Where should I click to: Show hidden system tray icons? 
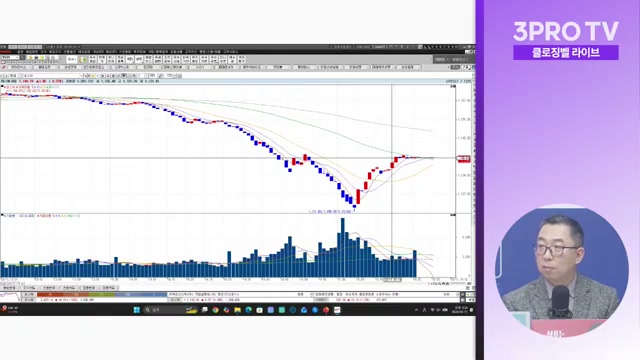(x=416, y=310)
